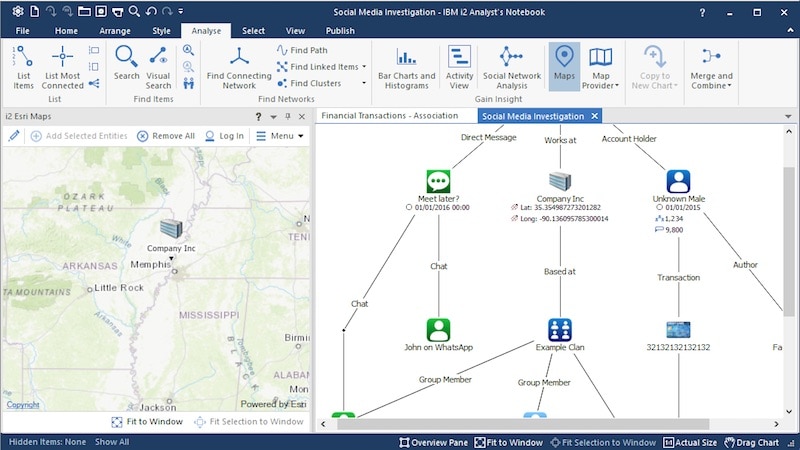The image size is (800, 450).
Task: Switch to the Home ribbon tab
Action: point(66,31)
